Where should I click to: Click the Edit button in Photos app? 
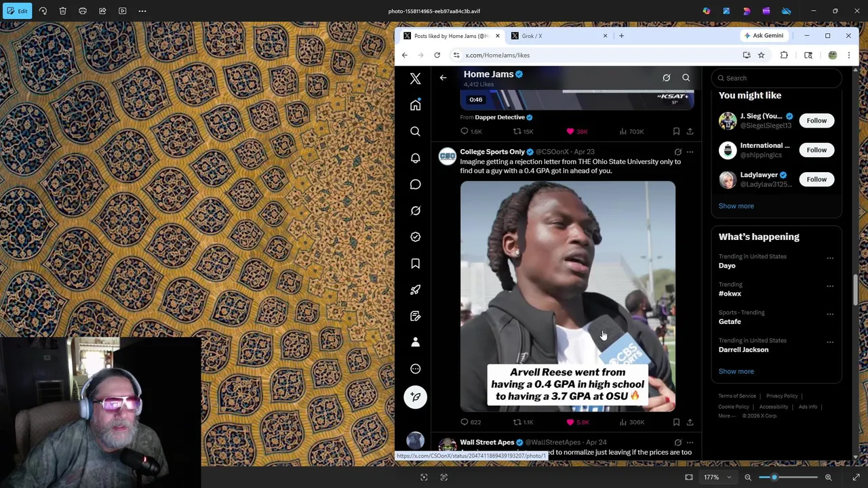click(16, 11)
